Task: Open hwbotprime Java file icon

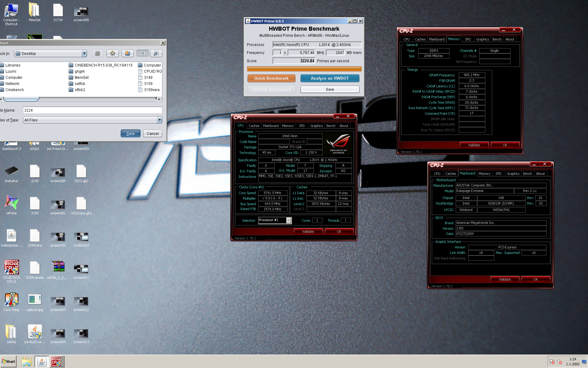Action: [11, 238]
